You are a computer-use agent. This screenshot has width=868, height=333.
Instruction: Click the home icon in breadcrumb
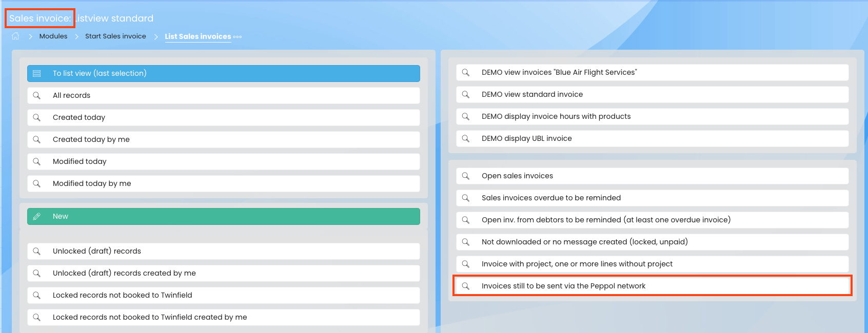[15, 36]
